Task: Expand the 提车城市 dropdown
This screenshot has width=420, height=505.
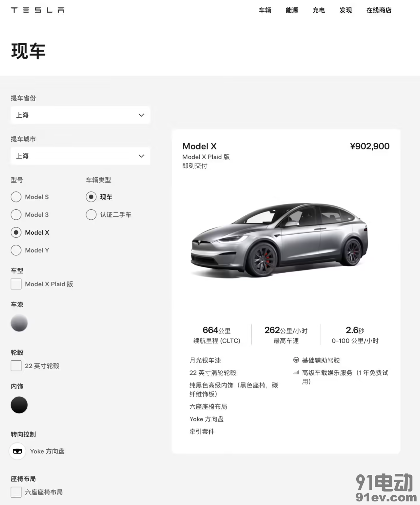Action: pyautogui.click(x=80, y=156)
